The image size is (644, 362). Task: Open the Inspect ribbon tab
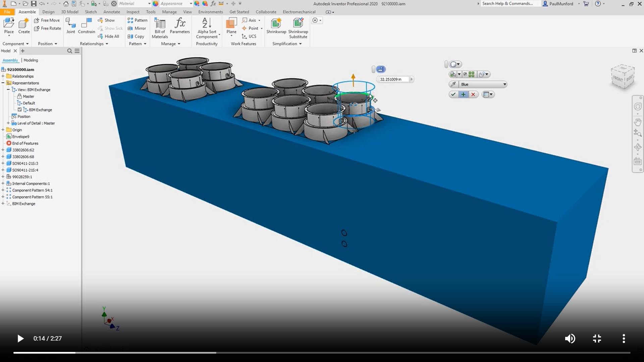(133, 12)
